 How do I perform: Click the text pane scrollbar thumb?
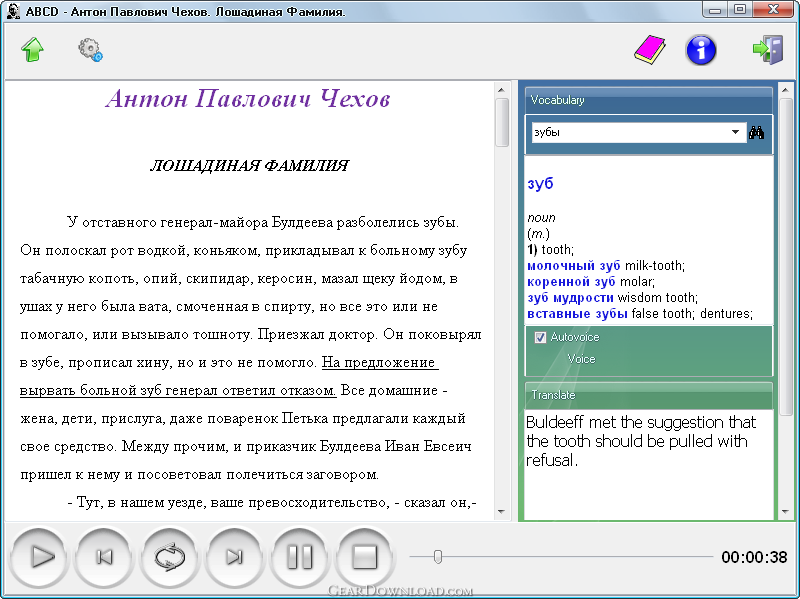coord(502,122)
